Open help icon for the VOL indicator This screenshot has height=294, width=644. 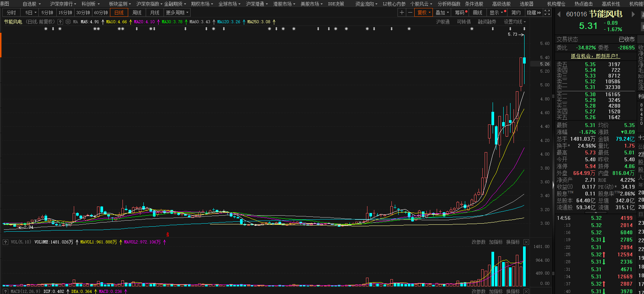[6, 242]
